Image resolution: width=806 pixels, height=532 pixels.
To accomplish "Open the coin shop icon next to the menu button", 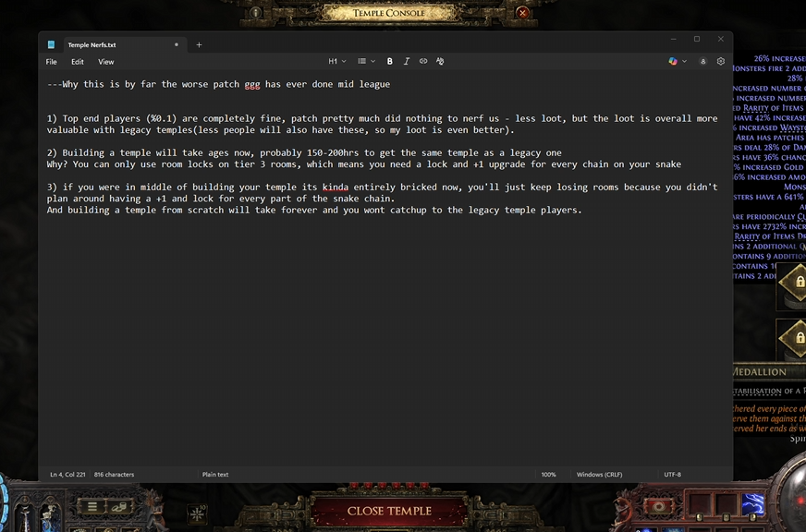I will coord(118,507).
